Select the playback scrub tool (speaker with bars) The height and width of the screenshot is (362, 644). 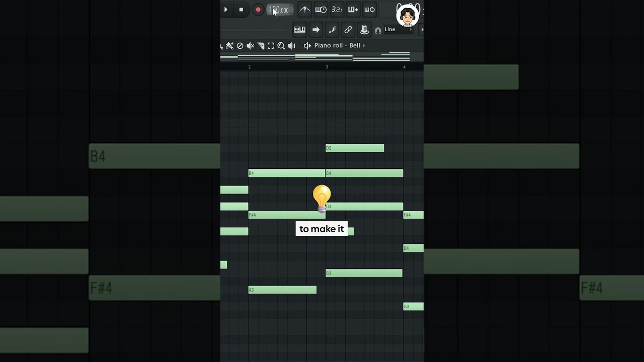point(292,46)
